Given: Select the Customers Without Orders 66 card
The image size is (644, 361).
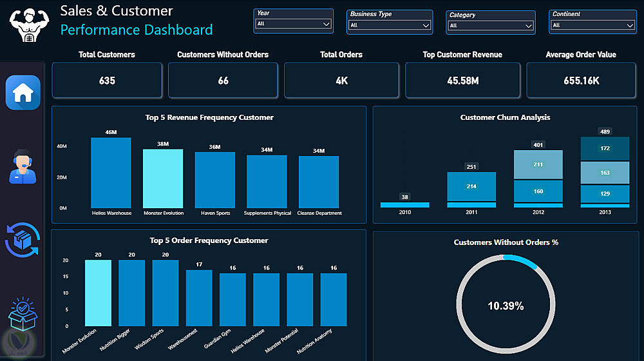Looking at the screenshot, I should coord(223,80).
